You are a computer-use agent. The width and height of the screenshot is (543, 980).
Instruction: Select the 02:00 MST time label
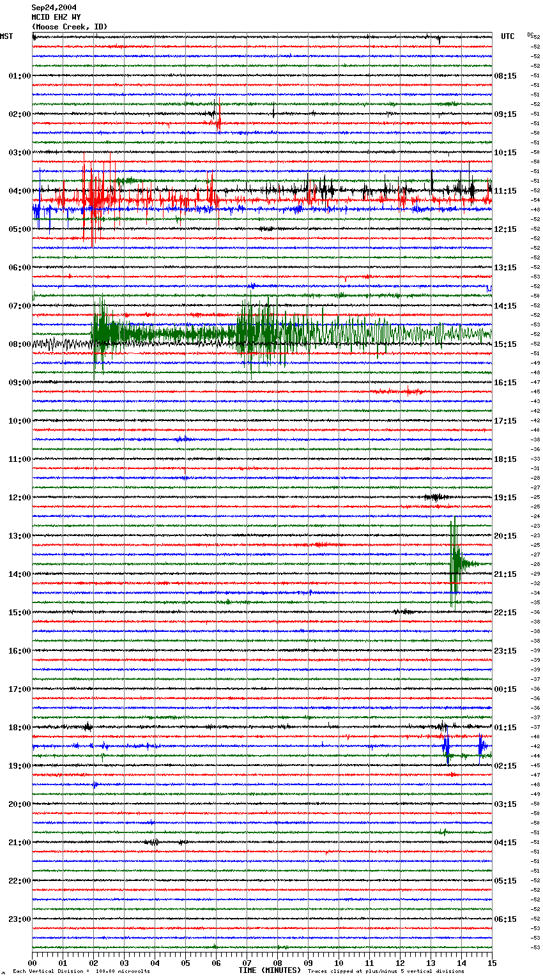click(x=20, y=114)
